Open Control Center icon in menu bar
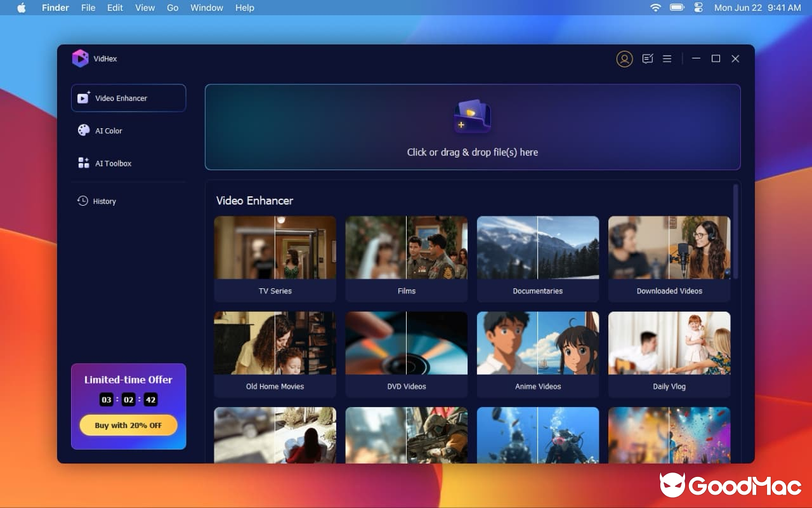Image resolution: width=812 pixels, height=508 pixels. [x=699, y=8]
